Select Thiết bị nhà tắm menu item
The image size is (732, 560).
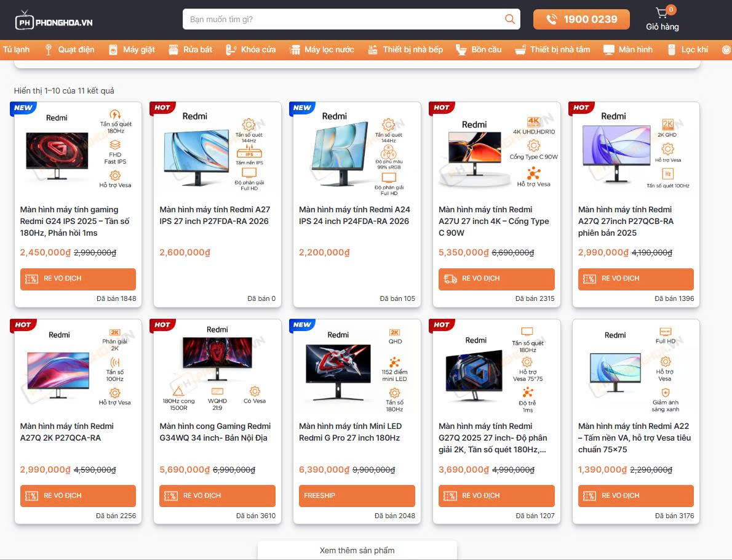560,50
